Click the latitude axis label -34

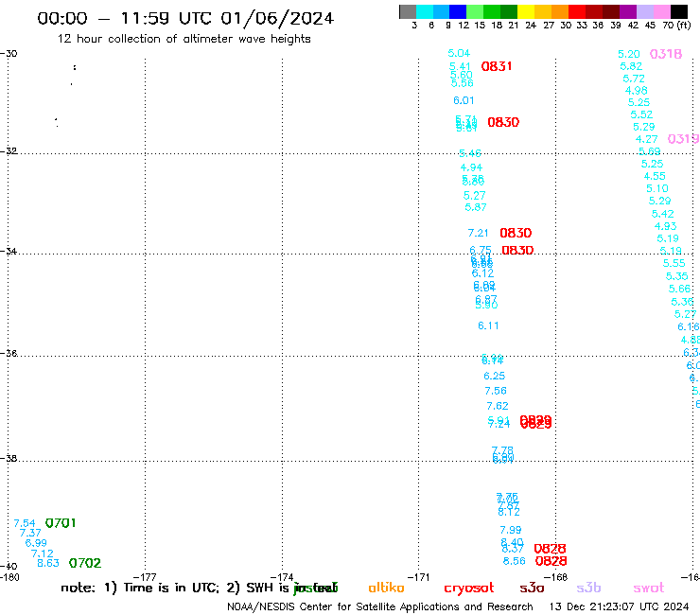pyautogui.click(x=9, y=252)
